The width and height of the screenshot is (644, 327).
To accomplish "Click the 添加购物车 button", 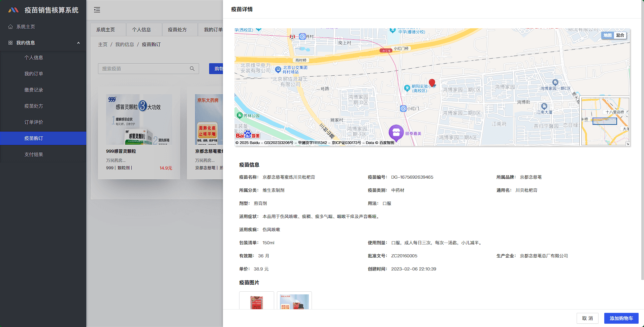I will point(621,318).
